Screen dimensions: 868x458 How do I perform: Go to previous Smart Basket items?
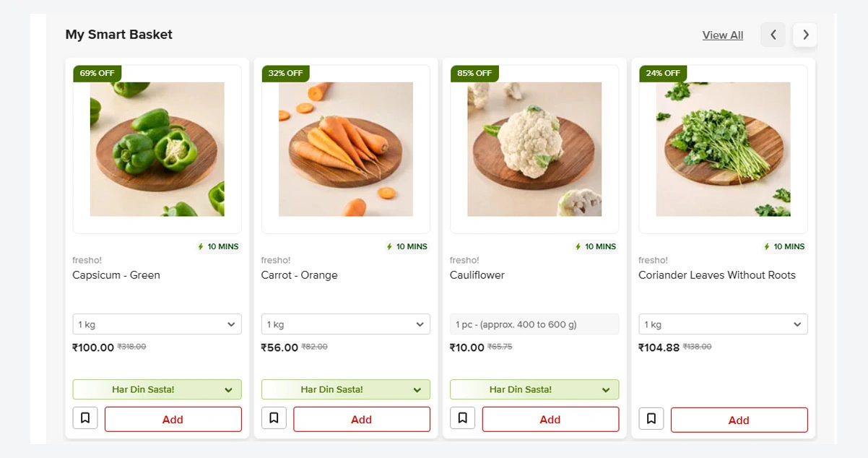(x=773, y=35)
